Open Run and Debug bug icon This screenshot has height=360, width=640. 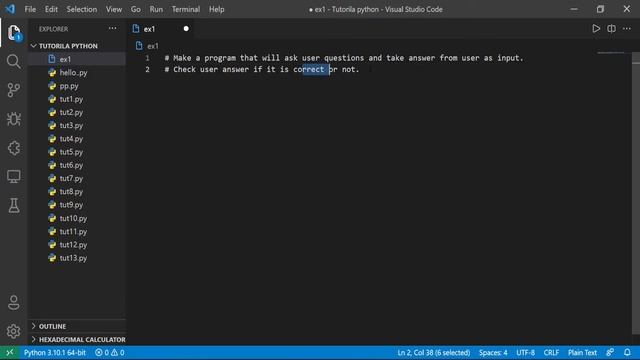point(13,119)
